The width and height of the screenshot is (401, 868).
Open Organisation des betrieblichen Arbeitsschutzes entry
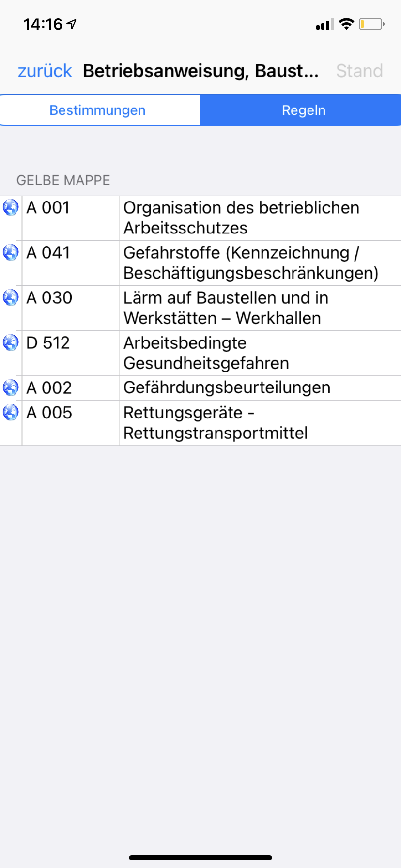tap(200, 218)
